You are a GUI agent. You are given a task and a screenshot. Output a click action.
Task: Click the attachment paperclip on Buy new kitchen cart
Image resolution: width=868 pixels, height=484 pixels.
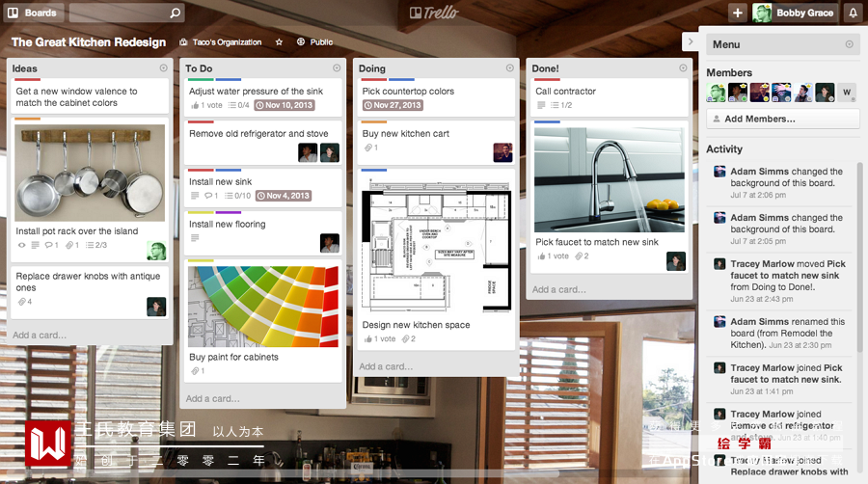pos(367,148)
